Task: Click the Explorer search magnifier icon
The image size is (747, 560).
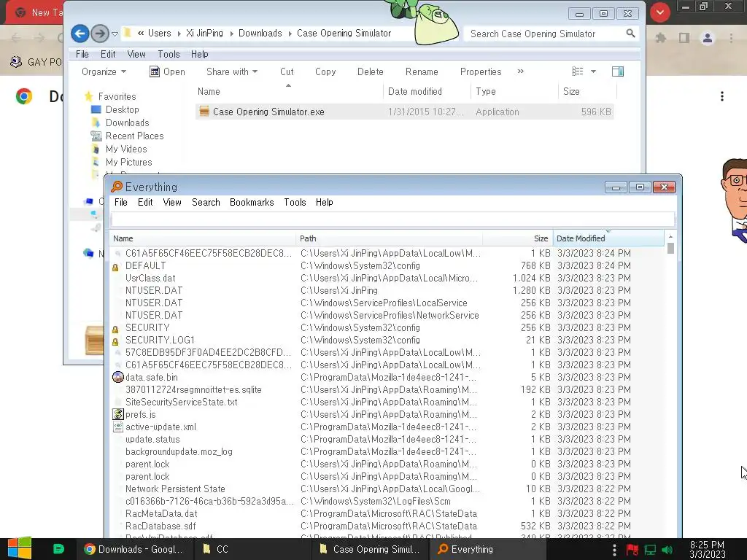Action: pos(630,34)
